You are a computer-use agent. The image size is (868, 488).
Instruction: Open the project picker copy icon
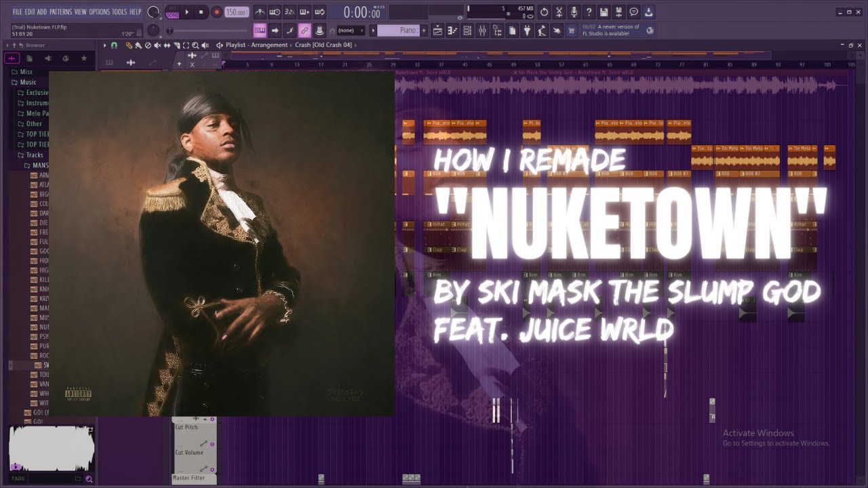(x=512, y=30)
